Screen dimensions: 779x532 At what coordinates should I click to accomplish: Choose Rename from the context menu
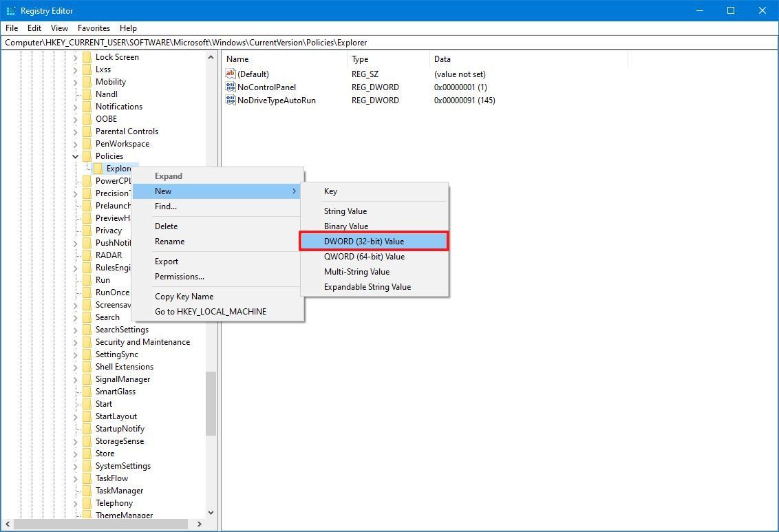169,242
